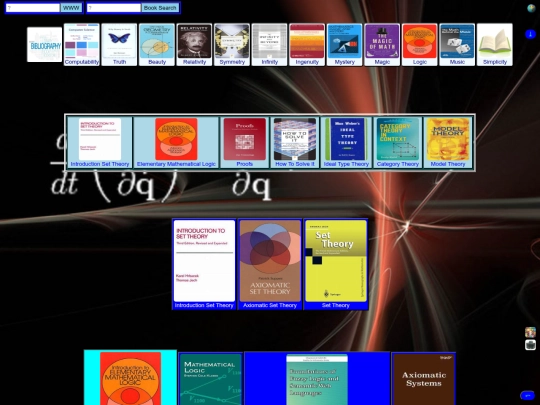
Task: Open the green Mathematical Logic Kleene cover
Action: (x=210, y=379)
